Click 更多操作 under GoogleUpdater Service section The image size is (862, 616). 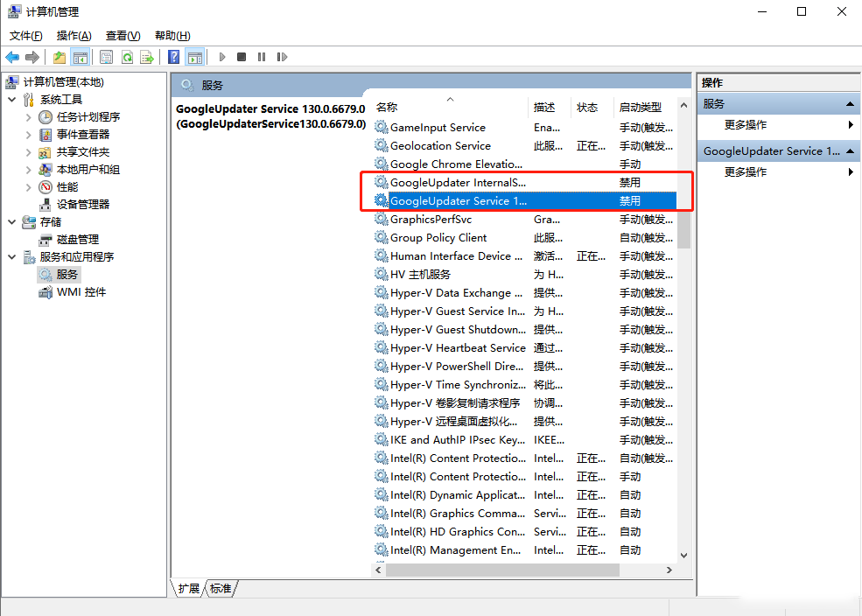(746, 172)
